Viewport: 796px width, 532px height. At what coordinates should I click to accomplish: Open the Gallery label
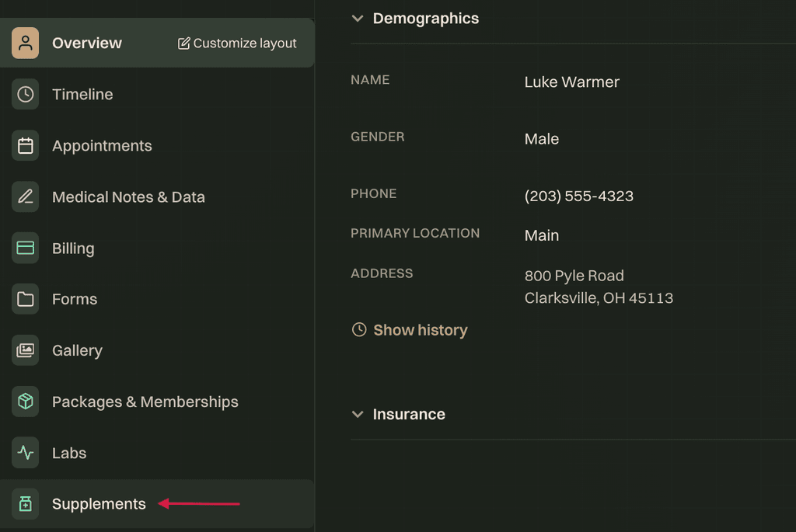click(77, 350)
